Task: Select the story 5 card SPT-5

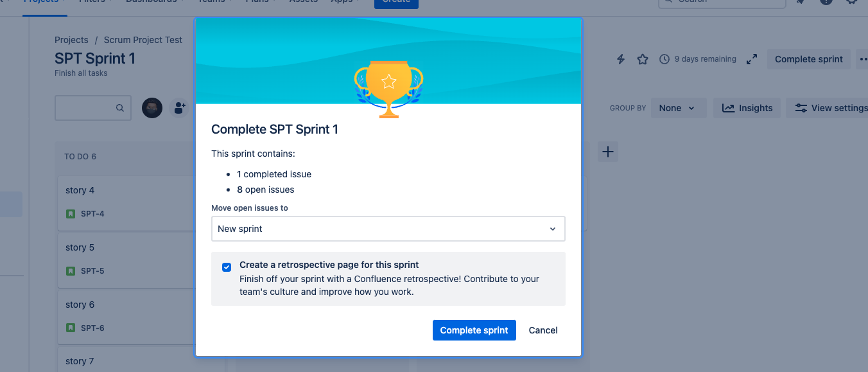Action: click(128, 259)
